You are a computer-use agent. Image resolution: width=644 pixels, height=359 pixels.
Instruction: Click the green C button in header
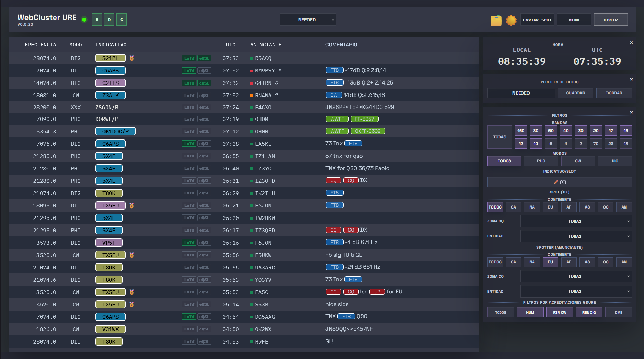pyautogui.click(x=122, y=20)
